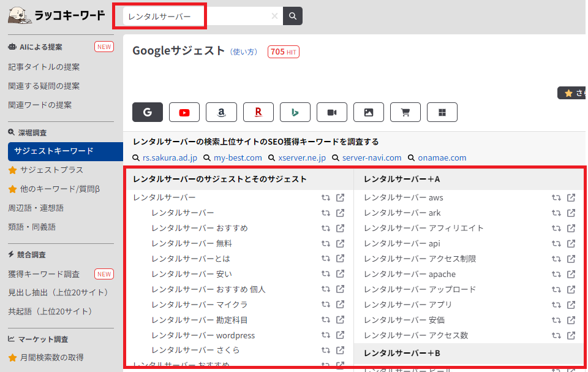This screenshot has height=372, width=588.
Task: Clear the search field with X
Action: coord(274,16)
